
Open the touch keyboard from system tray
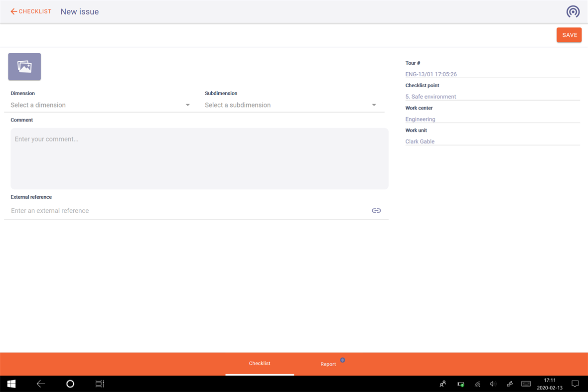526,384
